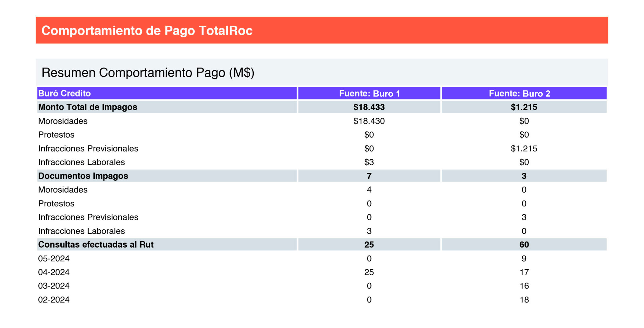The height and width of the screenshot is (328, 644).
Task: Click the 'Fuente: Buro 1' column header
Action: click(x=369, y=93)
